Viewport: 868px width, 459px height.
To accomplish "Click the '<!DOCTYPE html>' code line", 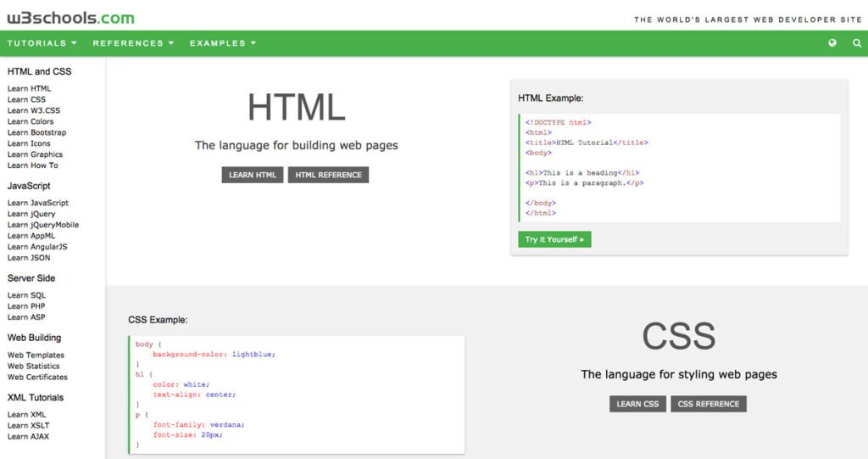I will [x=559, y=122].
